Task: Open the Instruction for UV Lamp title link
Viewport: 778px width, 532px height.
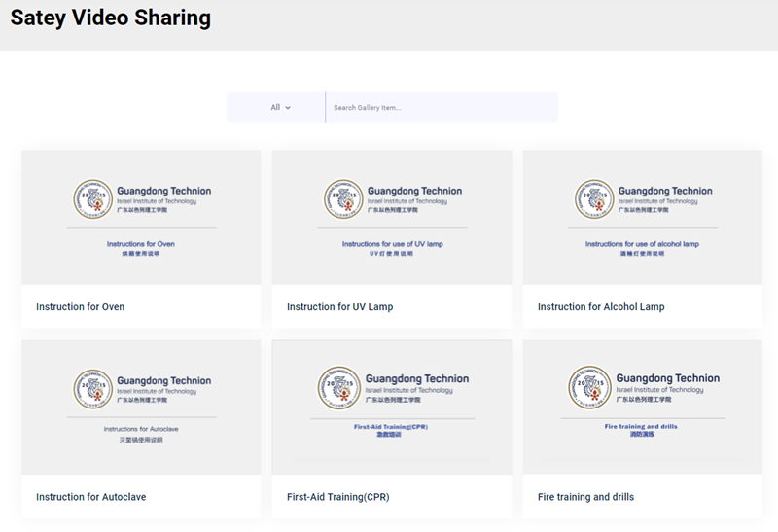Action: click(x=339, y=307)
